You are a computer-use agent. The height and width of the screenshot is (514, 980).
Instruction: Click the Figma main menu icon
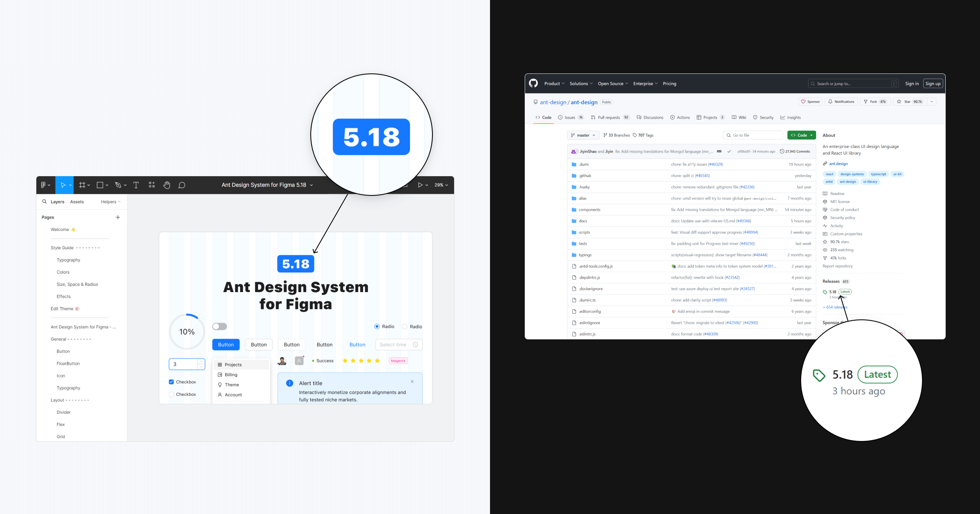click(x=44, y=185)
